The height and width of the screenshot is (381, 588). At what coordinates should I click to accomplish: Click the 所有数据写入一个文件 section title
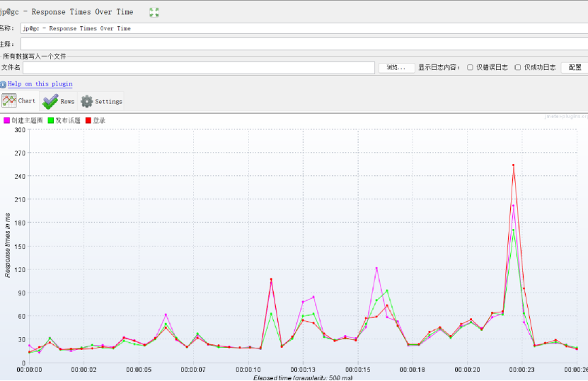pyautogui.click(x=35, y=56)
